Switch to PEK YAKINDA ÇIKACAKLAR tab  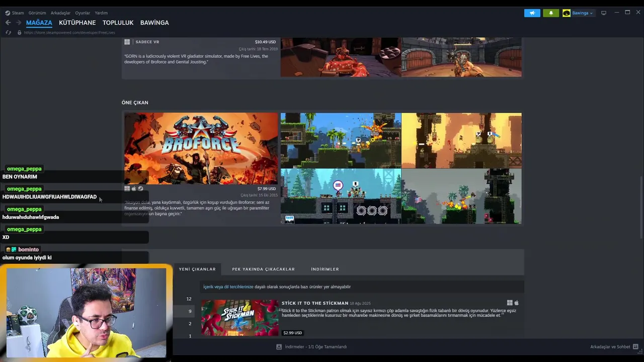[263, 269]
